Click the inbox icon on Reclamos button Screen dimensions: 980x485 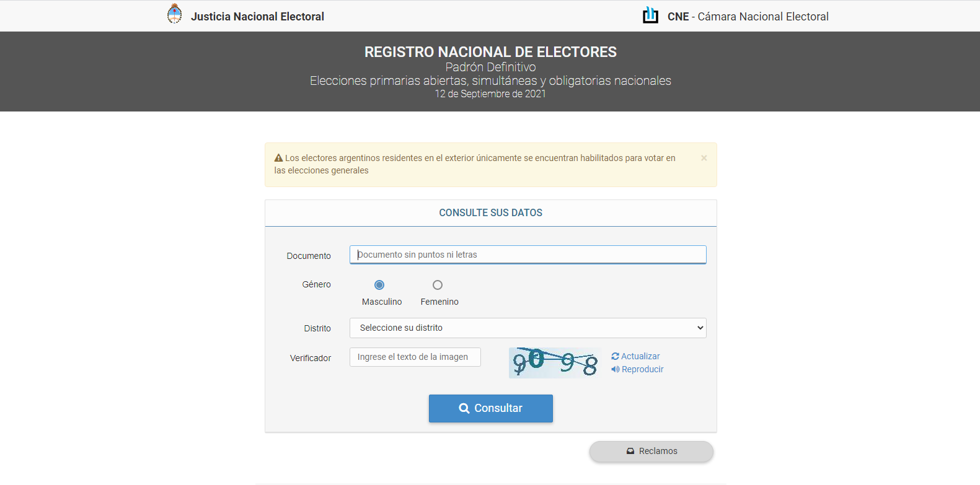630,451
